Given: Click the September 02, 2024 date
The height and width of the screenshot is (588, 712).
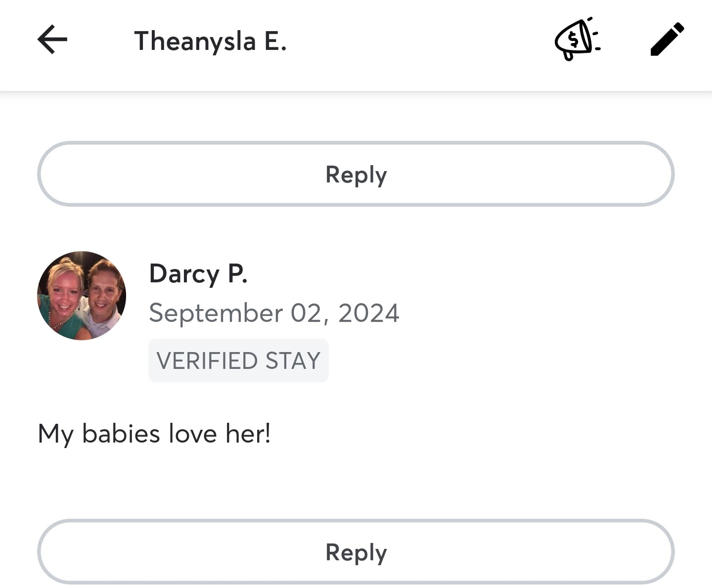Looking at the screenshot, I should (x=274, y=313).
